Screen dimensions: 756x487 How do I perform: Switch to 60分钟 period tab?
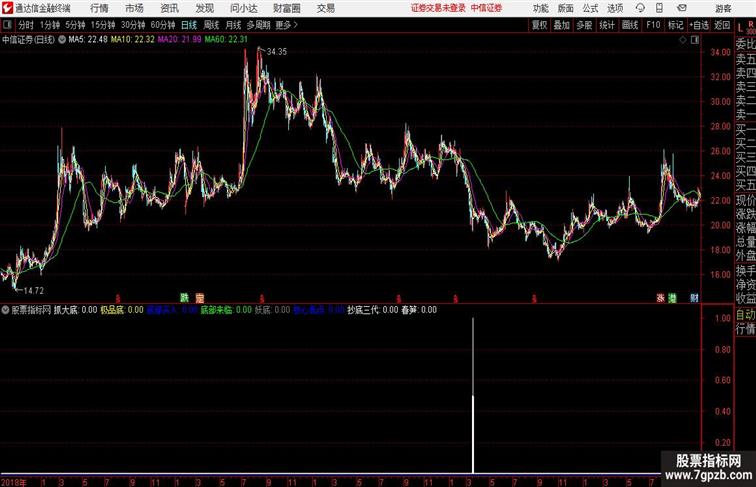(x=162, y=25)
